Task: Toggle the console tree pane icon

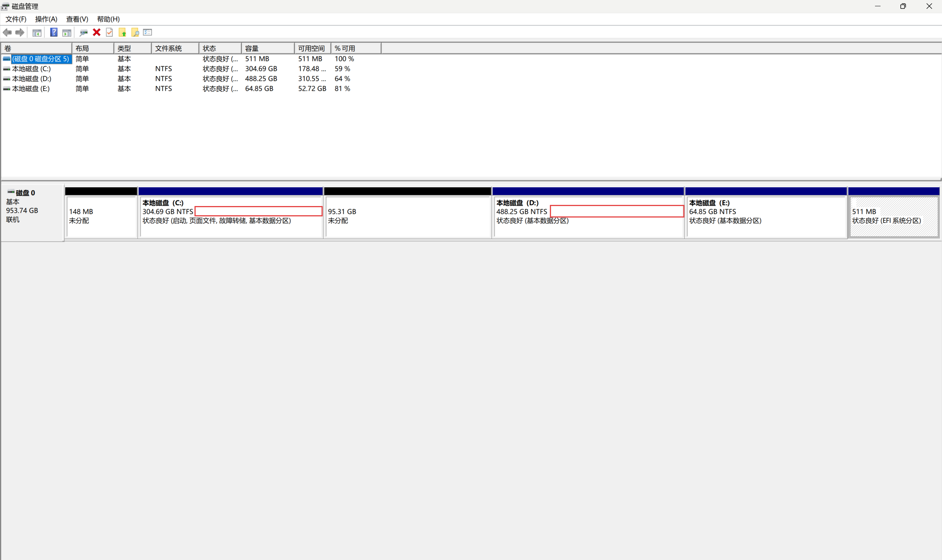Action: click(x=36, y=32)
